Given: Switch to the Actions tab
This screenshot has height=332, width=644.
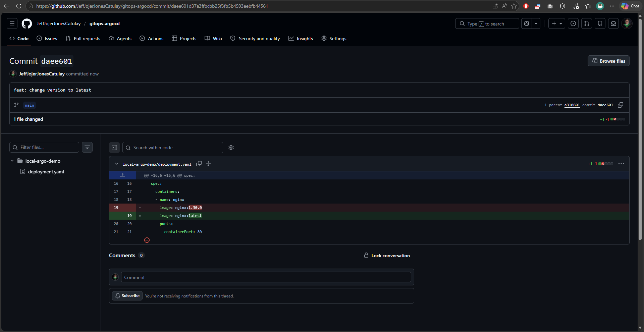Looking at the screenshot, I should pyautogui.click(x=152, y=39).
